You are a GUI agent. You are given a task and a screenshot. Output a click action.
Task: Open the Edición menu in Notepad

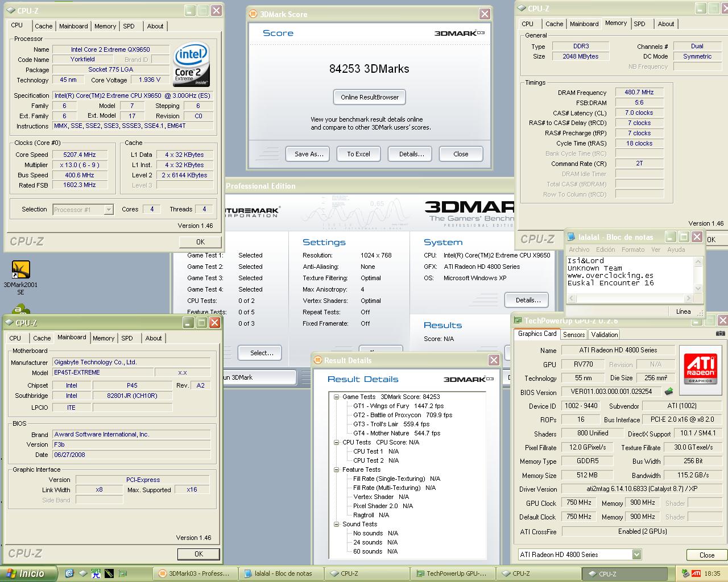click(x=605, y=250)
